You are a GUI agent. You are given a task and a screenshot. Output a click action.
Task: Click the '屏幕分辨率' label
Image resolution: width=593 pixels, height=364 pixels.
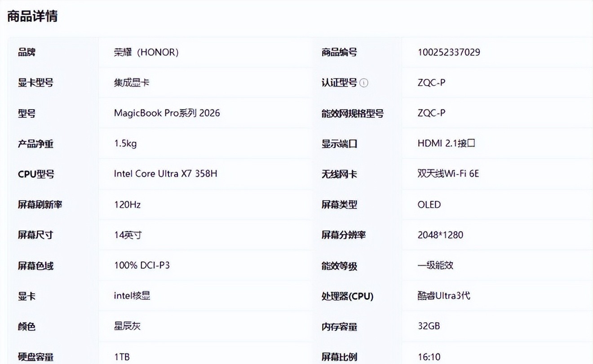(343, 235)
